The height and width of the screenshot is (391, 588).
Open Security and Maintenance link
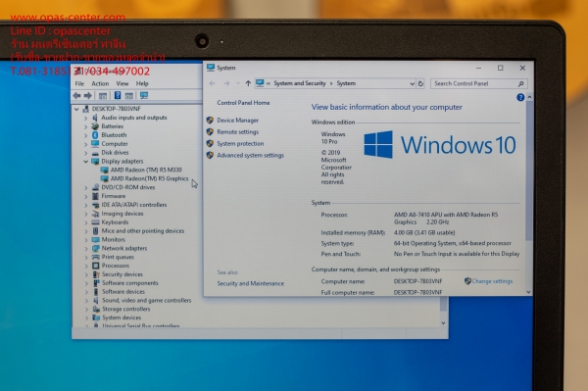click(251, 284)
